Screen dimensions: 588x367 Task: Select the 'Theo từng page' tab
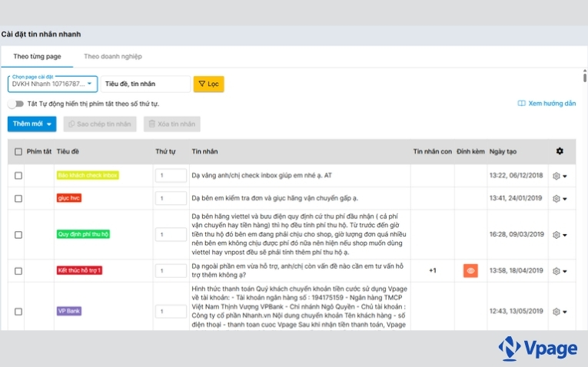click(37, 56)
